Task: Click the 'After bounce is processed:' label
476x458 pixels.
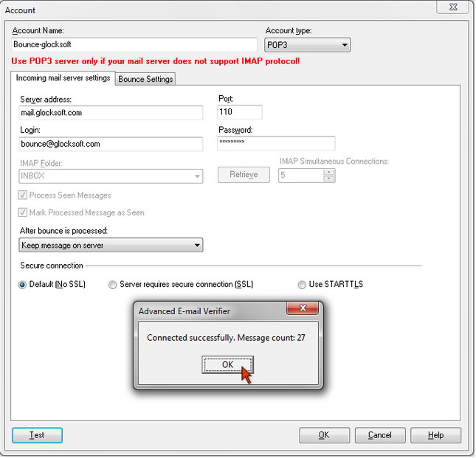Action: (x=64, y=232)
